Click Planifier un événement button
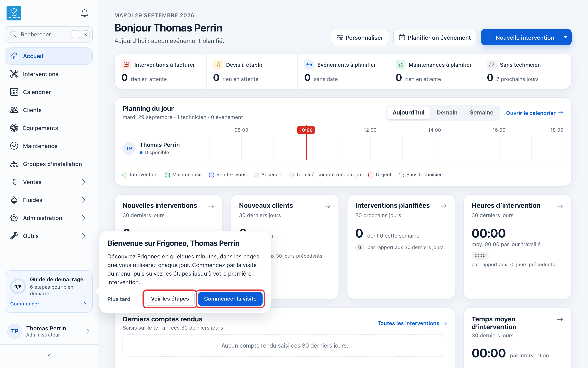 [435, 37]
